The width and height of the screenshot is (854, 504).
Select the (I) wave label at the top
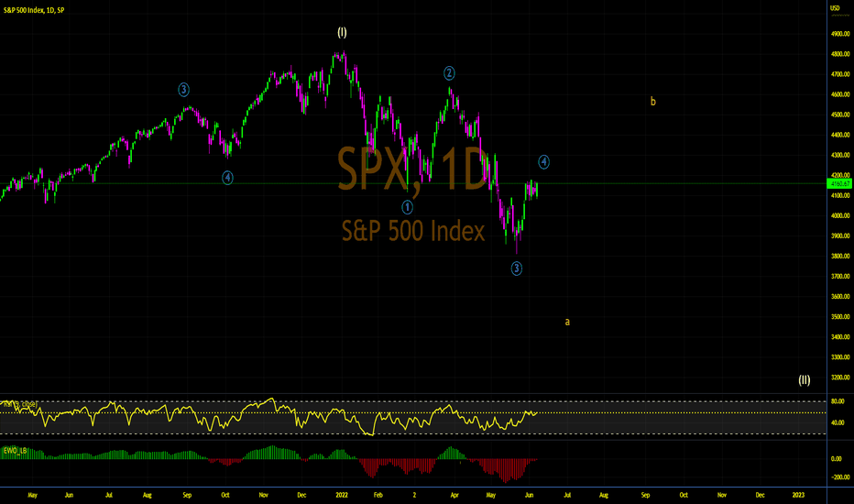click(x=342, y=32)
